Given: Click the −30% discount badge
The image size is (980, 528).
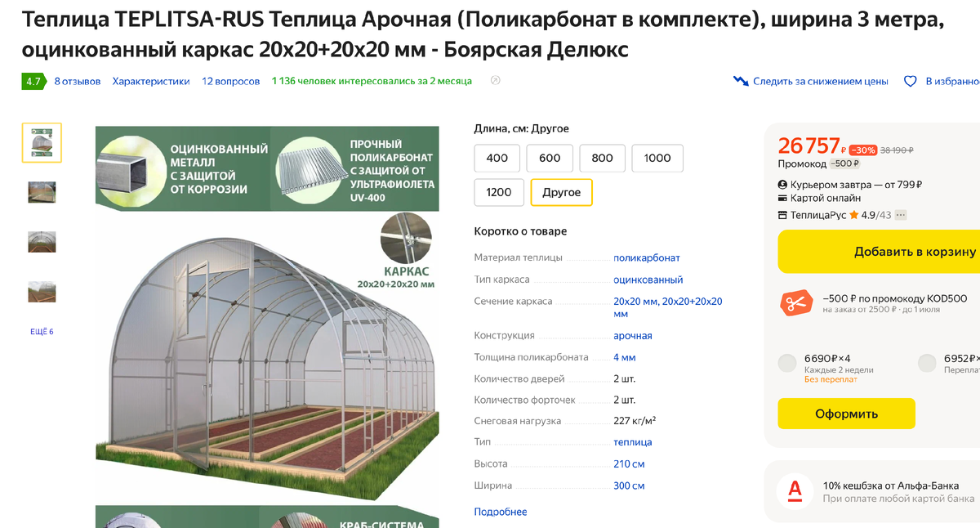Looking at the screenshot, I should coord(863,150).
